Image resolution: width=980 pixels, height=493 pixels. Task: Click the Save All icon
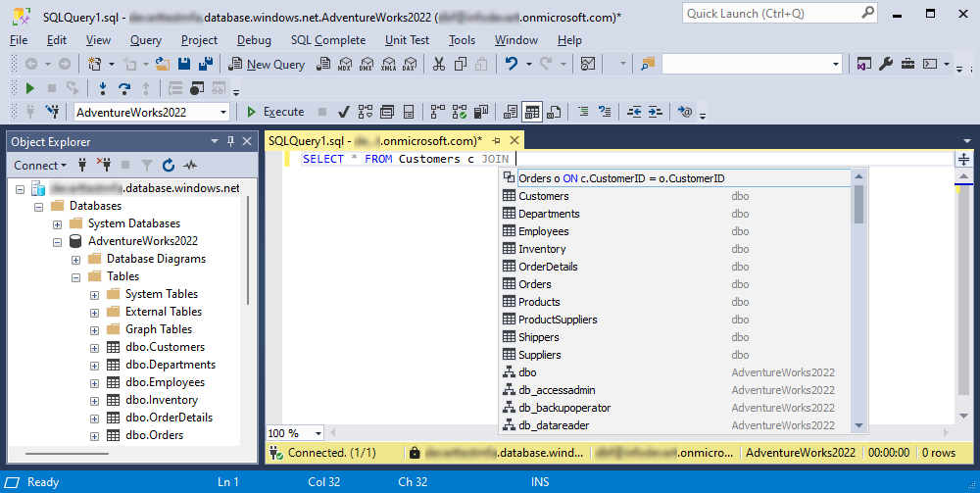206,64
